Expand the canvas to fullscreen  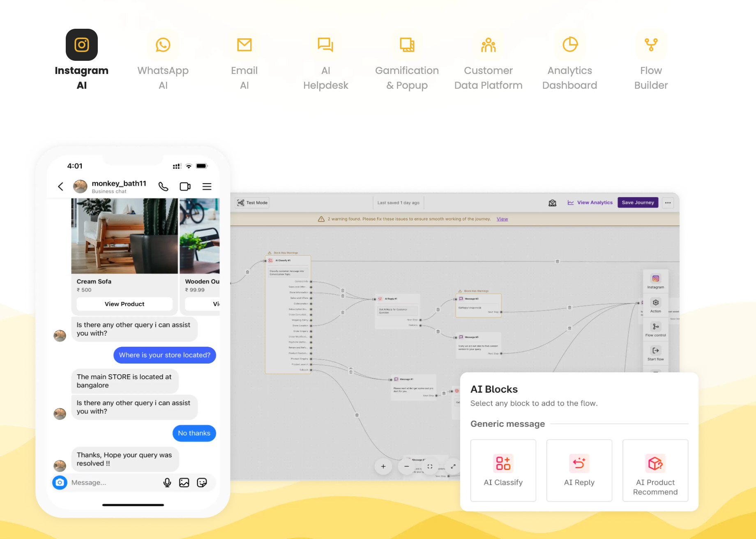[x=430, y=466]
